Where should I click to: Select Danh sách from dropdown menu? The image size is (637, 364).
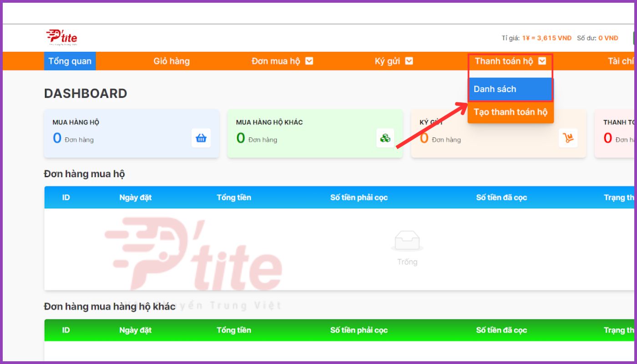pyautogui.click(x=511, y=89)
